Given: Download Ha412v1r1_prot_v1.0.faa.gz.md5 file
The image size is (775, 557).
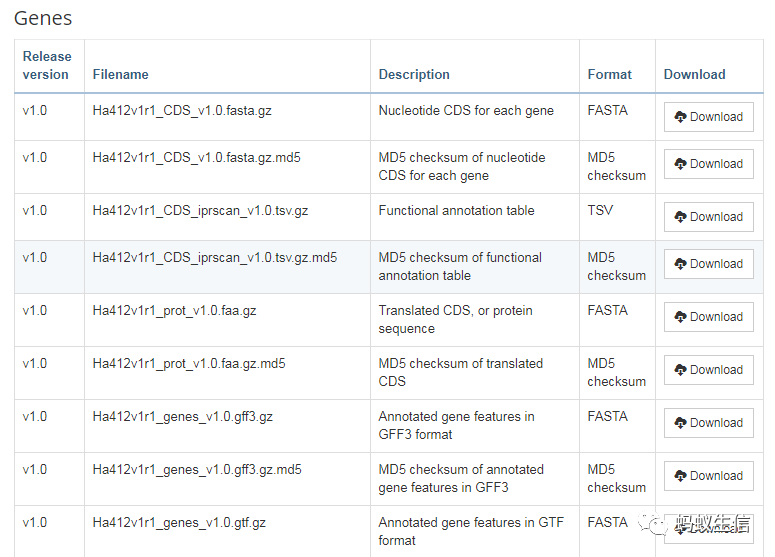Looking at the screenshot, I should pos(708,370).
